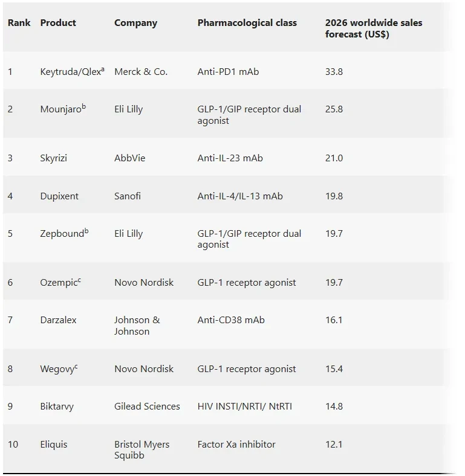The image size is (465, 476).
Task: Select Gilead Sciences company cell
Action: coord(147,407)
